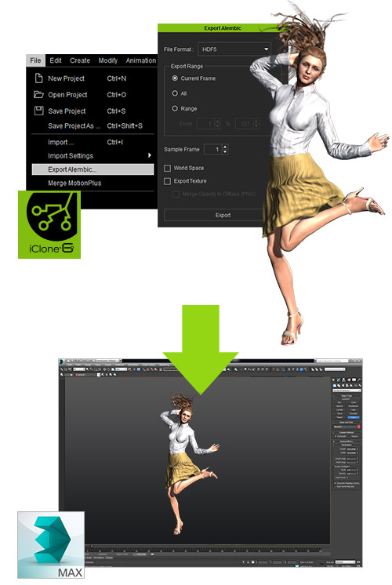Select the Lights category icon in 3ds Max

point(343,385)
